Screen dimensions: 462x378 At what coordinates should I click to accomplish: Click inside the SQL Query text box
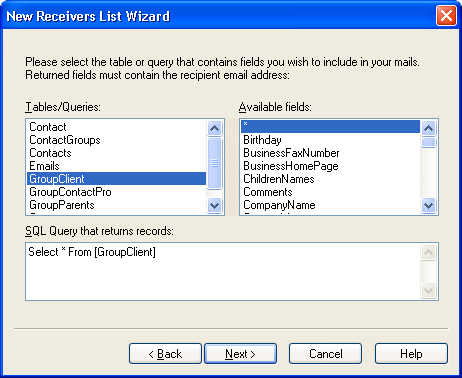click(x=223, y=272)
